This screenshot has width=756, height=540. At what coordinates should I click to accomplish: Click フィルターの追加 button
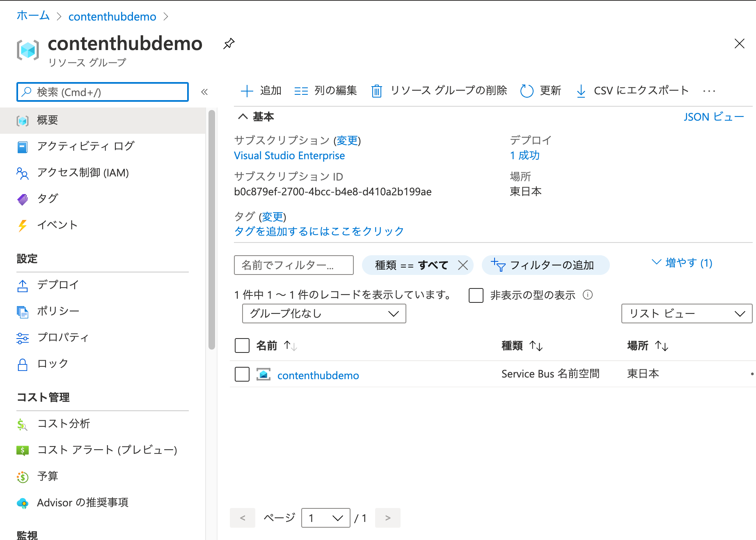(545, 265)
